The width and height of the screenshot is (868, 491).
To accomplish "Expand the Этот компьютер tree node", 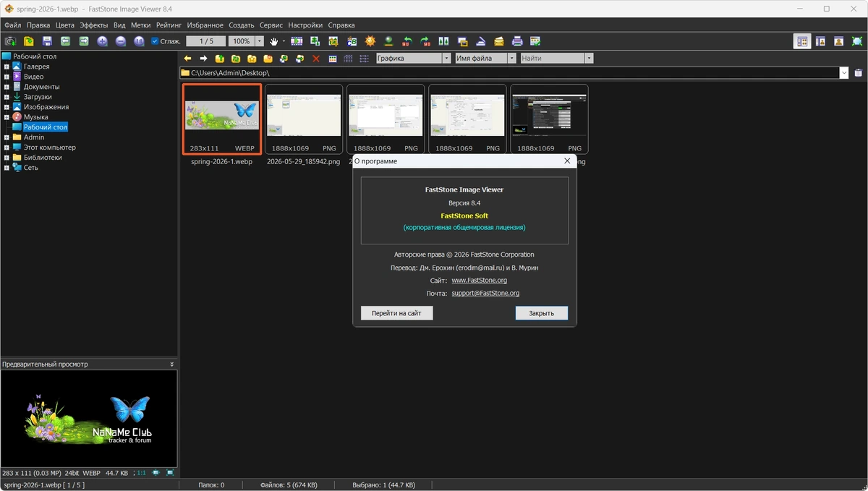I will coord(7,148).
